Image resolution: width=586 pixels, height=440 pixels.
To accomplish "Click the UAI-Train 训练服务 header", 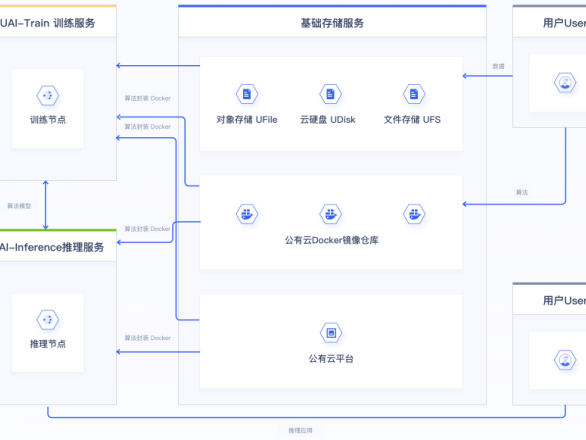I will [x=47, y=23].
